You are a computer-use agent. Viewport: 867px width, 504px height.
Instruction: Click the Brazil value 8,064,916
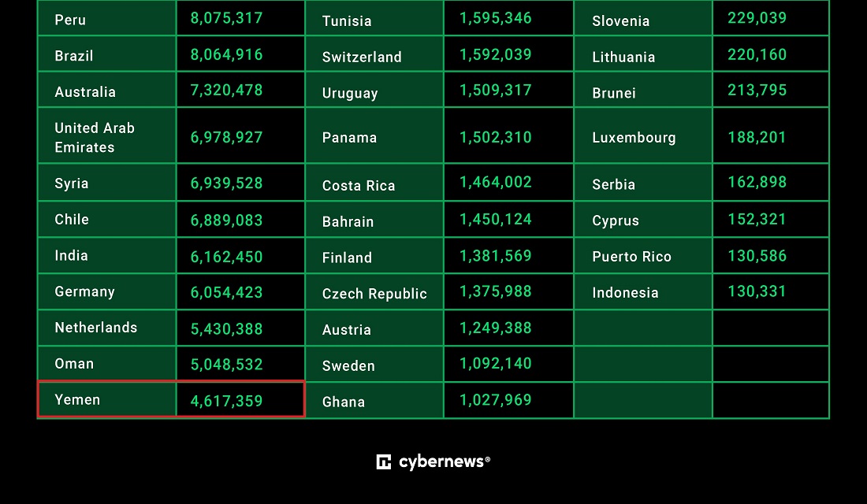227,54
